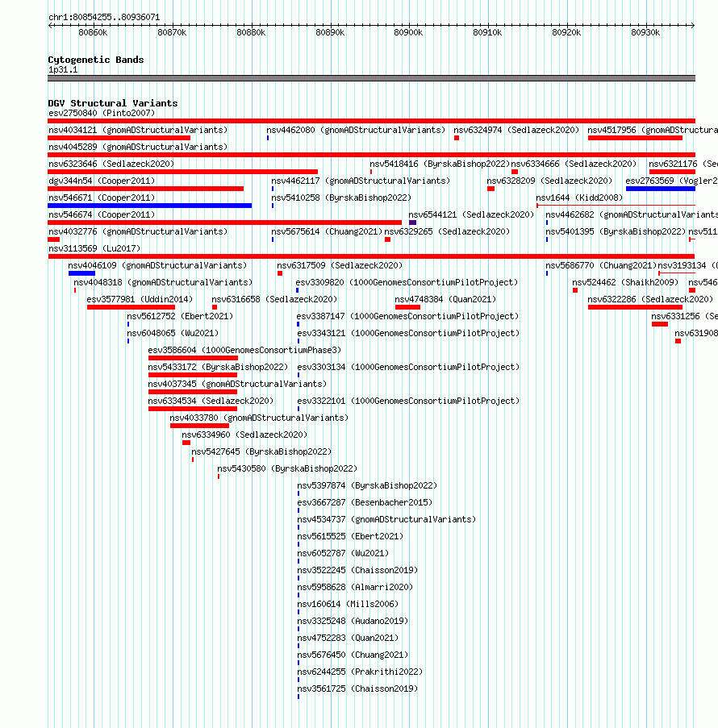Click nsv5397874 (ByrskaBishop2022) label
The image size is (718, 728).
pyautogui.click(x=367, y=486)
